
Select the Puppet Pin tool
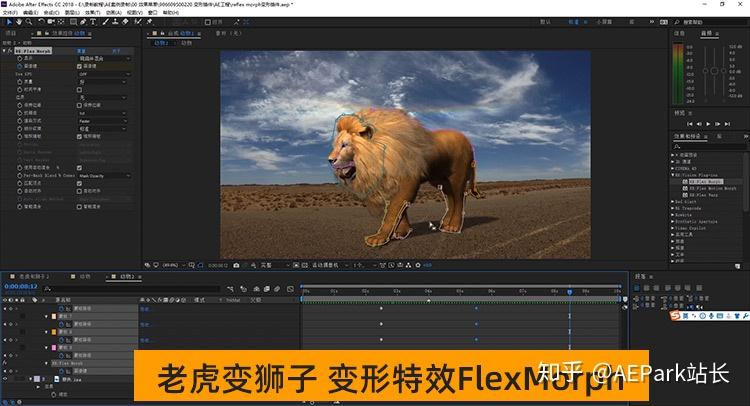pyautogui.click(x=149, y=22)
